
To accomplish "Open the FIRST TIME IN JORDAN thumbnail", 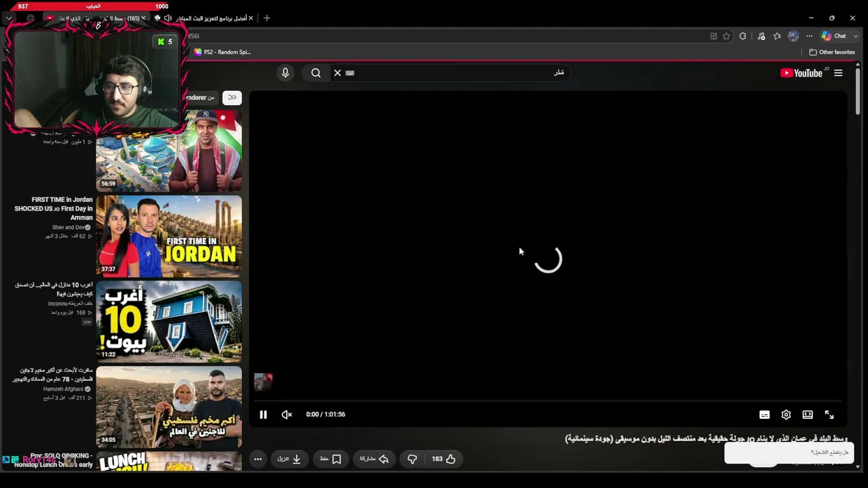I will pyautogui.click(x=169, y=237).
